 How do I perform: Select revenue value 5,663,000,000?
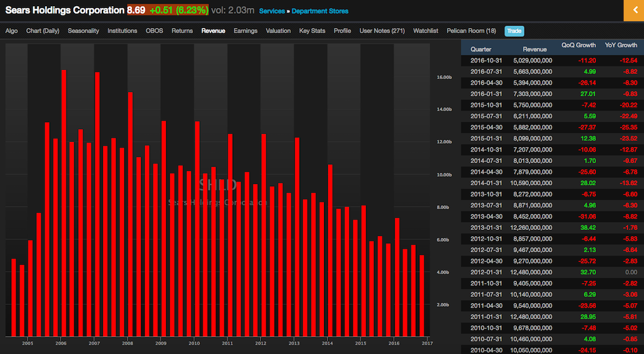click(x=533, y=71)
